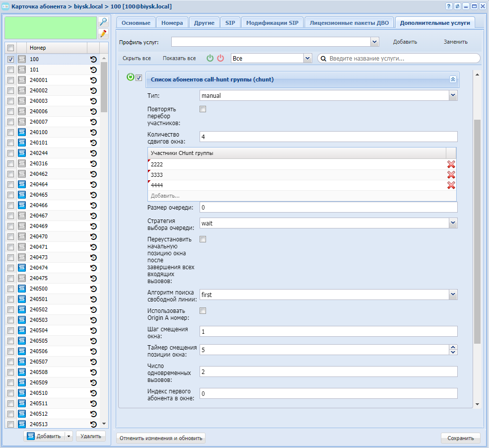
Task: Enable 'Использовать Origin A номер' checkbox
Action: [203, 311]
